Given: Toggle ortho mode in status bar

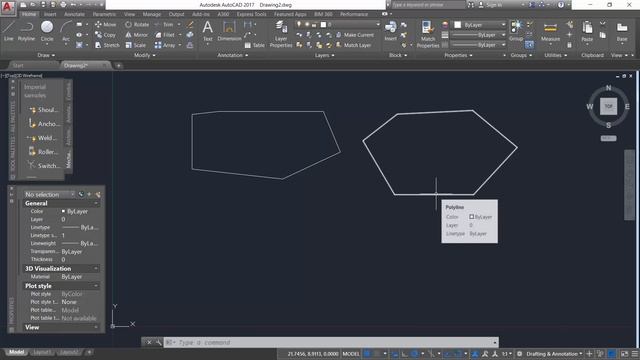Looking at the screenshot, I should tap(404, 354).
